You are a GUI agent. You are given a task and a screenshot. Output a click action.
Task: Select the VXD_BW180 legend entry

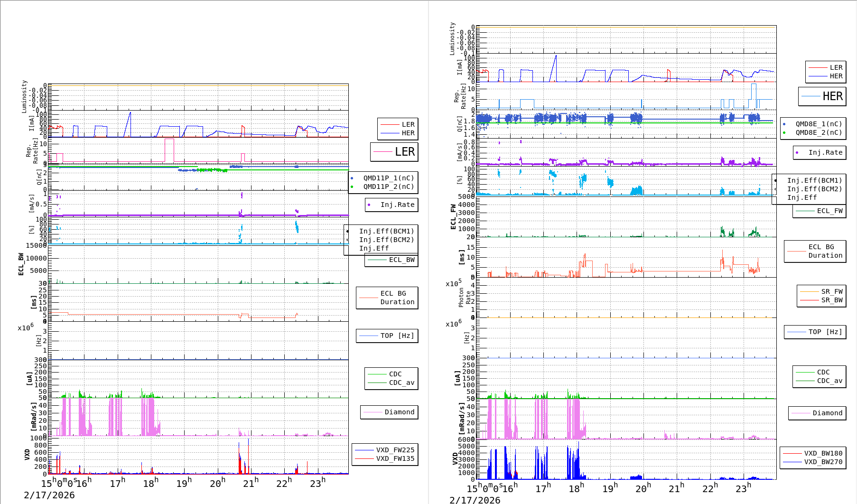[823, 453]
